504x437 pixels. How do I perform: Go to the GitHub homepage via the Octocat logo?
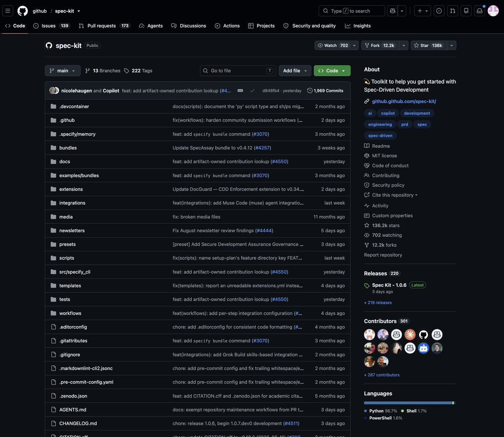pyautogui.click(x=23, y=11)
